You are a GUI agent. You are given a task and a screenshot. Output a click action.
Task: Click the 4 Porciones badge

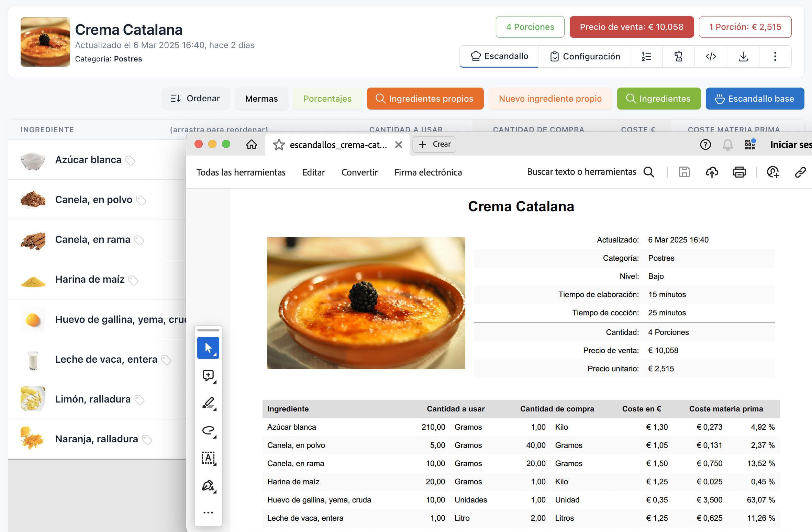pos(530,27)
